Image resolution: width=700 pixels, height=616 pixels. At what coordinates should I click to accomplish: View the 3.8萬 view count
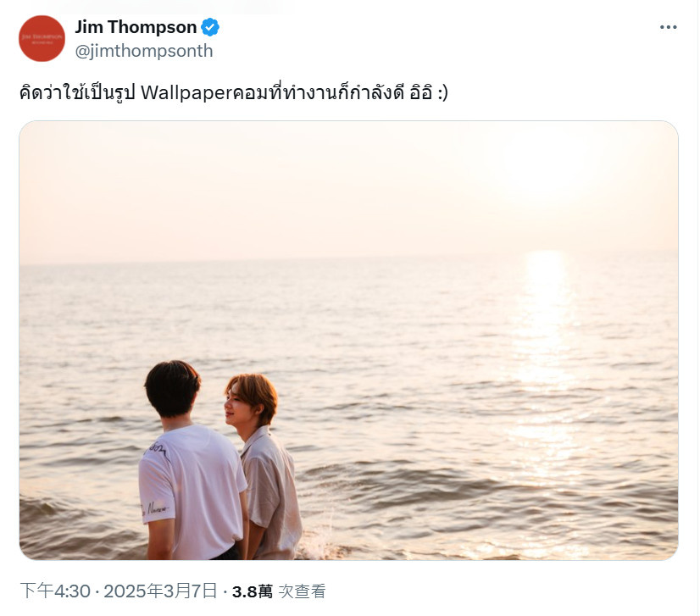coord(253,592)
